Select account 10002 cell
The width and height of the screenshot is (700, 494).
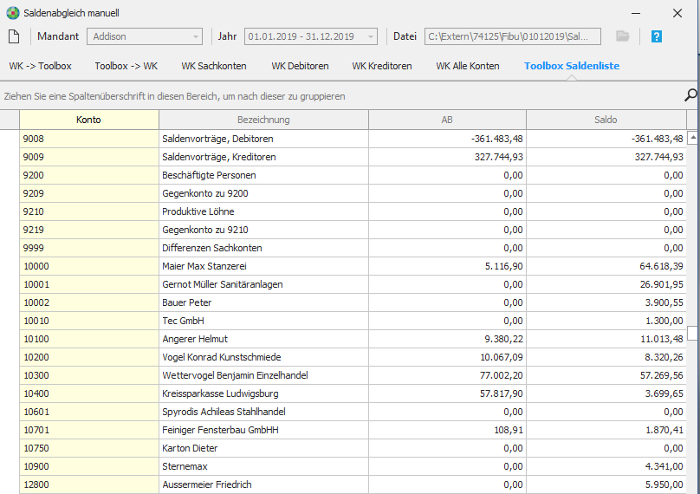89,303
